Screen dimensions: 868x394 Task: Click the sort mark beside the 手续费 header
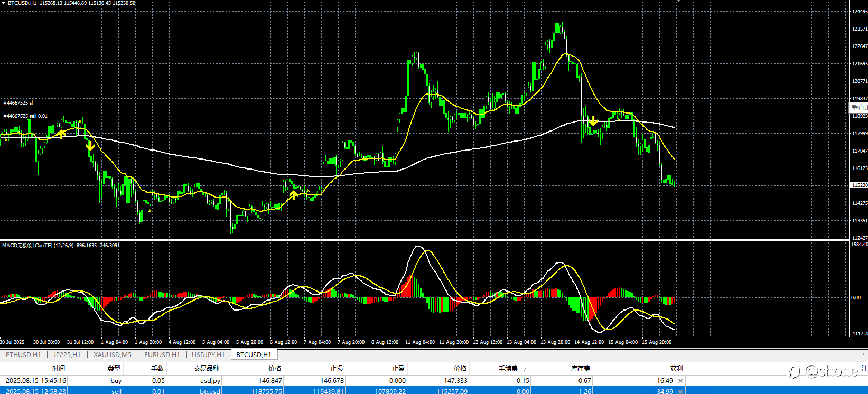[525, 369]
